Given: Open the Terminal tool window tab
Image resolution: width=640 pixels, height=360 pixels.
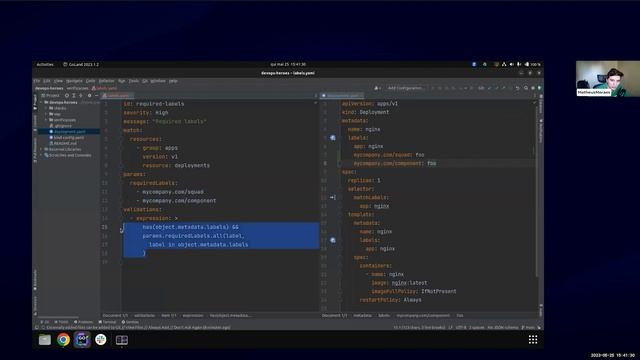Looking at the screenshot, I should point(107,322).
